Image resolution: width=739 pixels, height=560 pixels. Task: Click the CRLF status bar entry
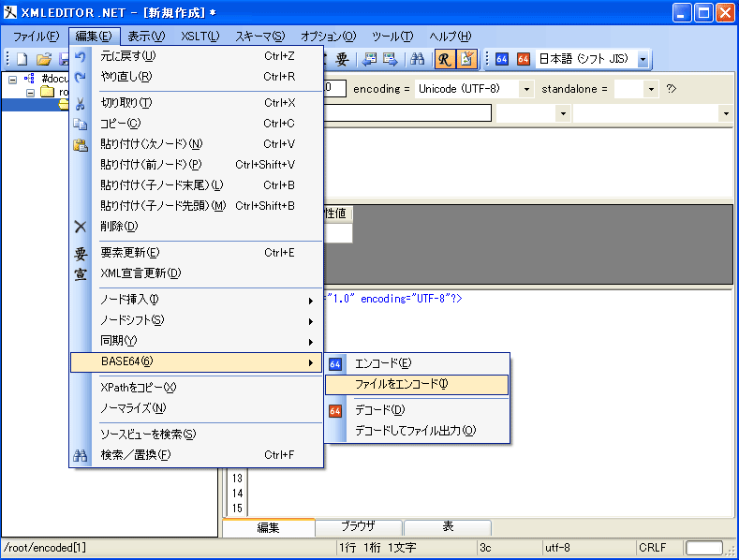[x=652, y=548]
